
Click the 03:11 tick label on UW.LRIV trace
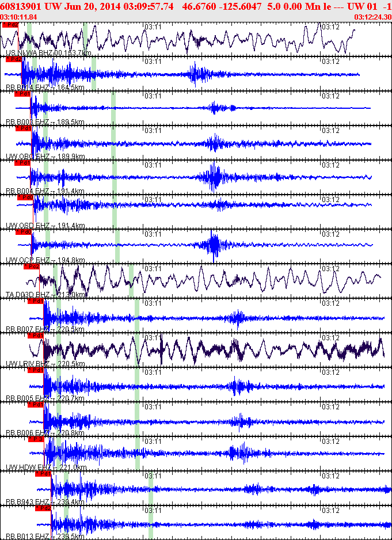point(153,337)
